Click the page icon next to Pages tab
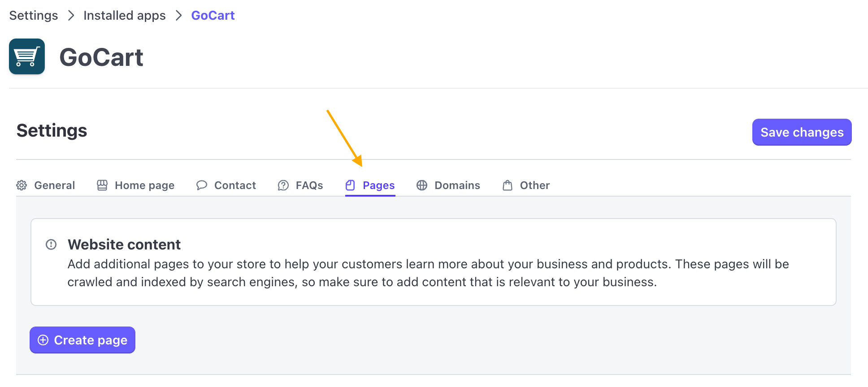Screen dimensions: 868x387 coord(350,185)
